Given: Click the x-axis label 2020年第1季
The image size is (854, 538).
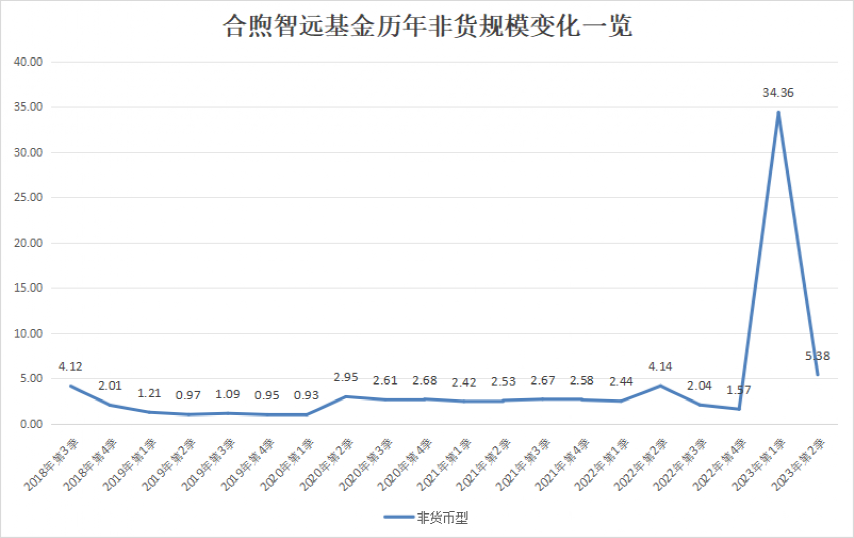Looking at the screenshot, I should (x=288, y=464).
